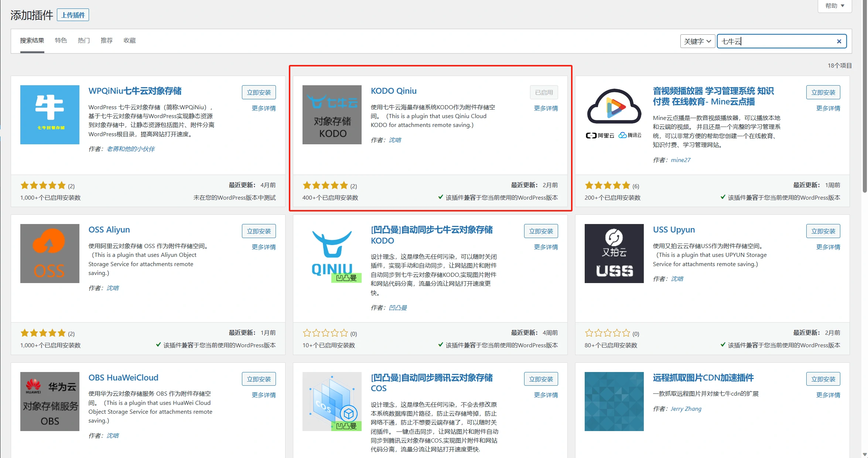Switch to the 收藏 tab

pyautogui.click(x=130, y=41)
